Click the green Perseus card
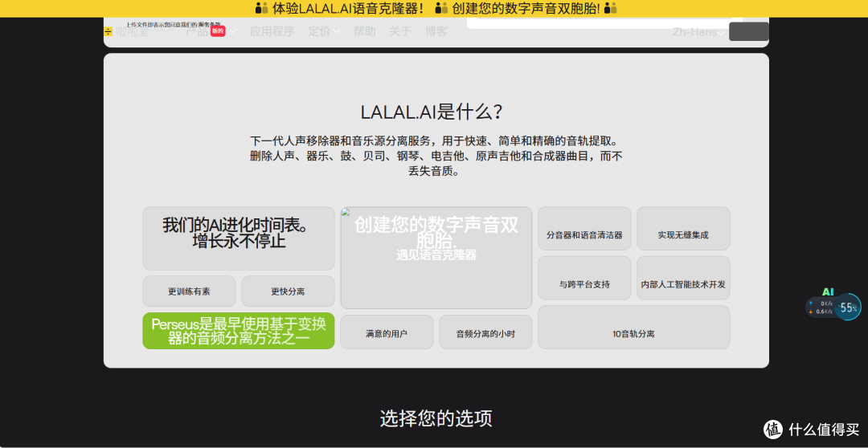Viewport: 868px width, 448px height. tap(239, 331)
